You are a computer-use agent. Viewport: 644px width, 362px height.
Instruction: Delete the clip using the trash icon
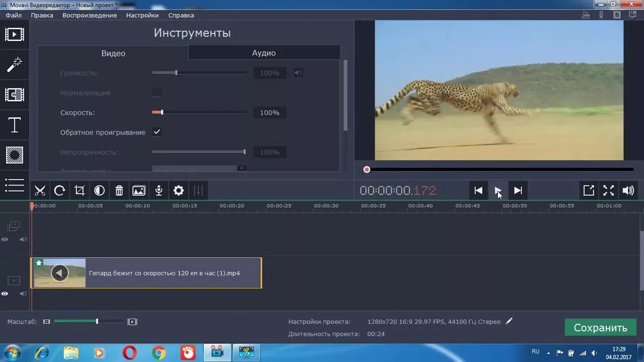[x=119, y=190]
